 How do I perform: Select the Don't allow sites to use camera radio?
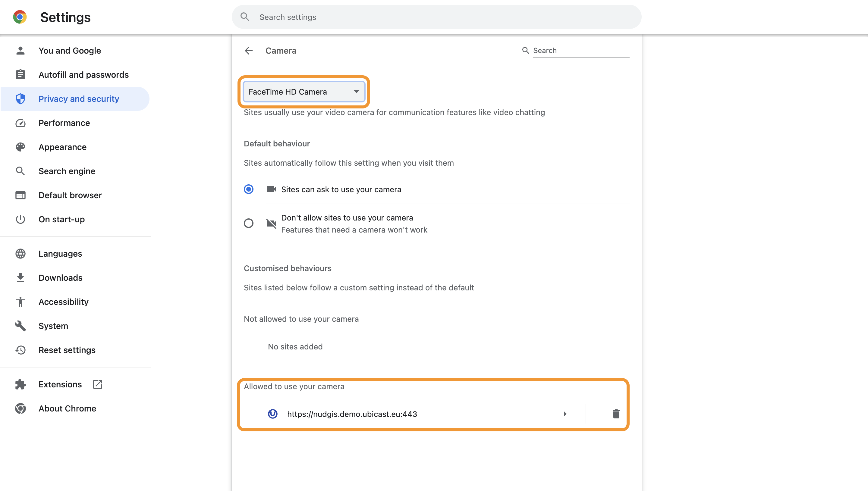[x=249, y=223]
